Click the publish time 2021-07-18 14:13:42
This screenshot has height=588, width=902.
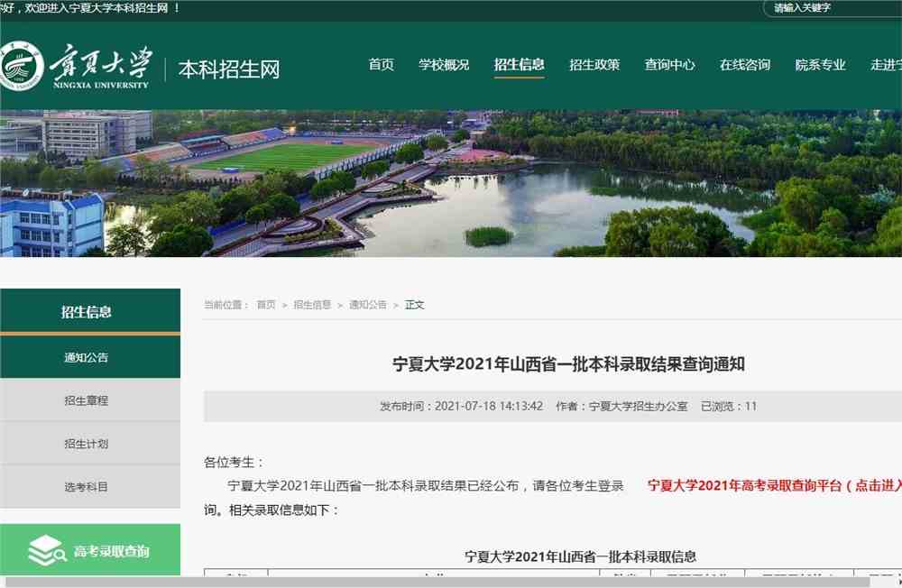488,406
